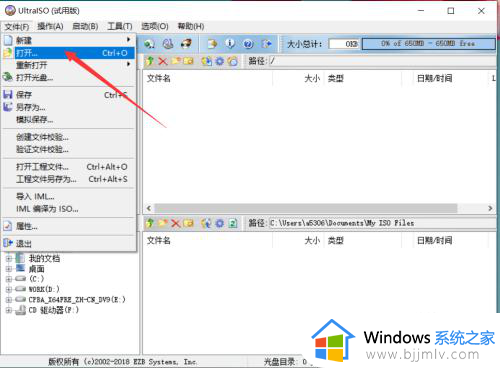Image resolution: width=500 pixels, height=368 pixels.
Task: Expand the WORK(D:) drive node
Action: [9, 289]
